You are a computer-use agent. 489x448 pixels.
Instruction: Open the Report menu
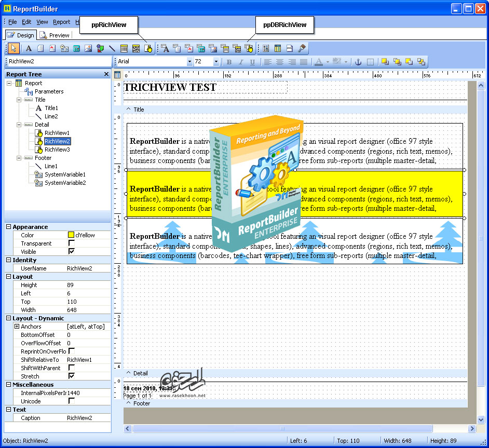coord(61,22)
